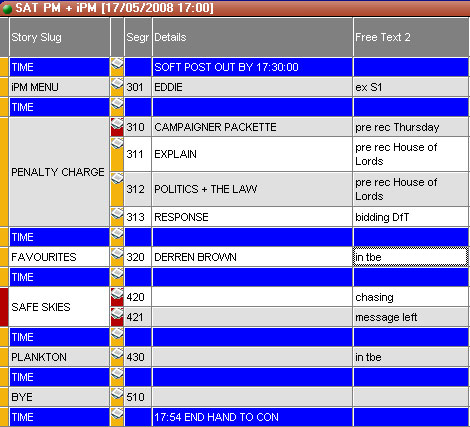Click the script icon in the SOFT POST OUT row
This screenshot has width=470, height=427.
pos(117,67)
